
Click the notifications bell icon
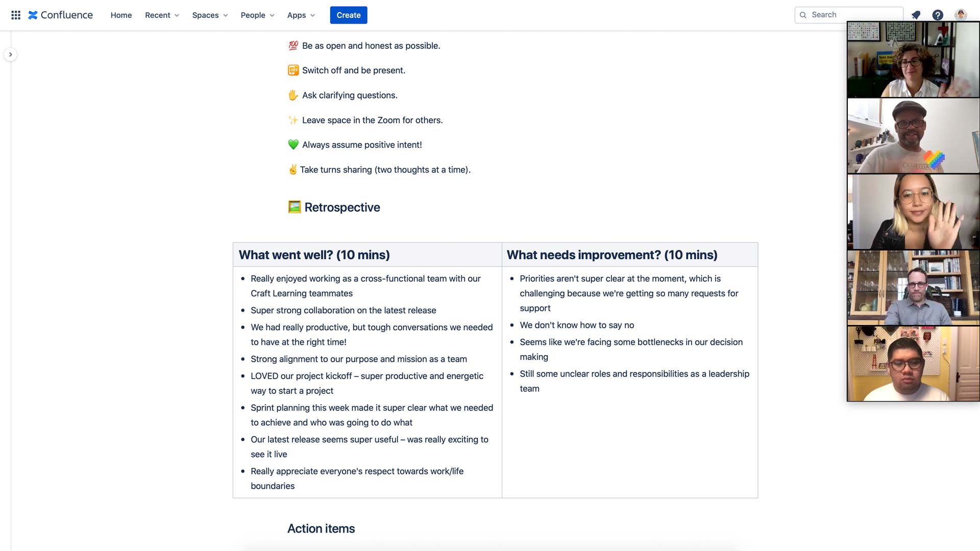pos(917,15)
